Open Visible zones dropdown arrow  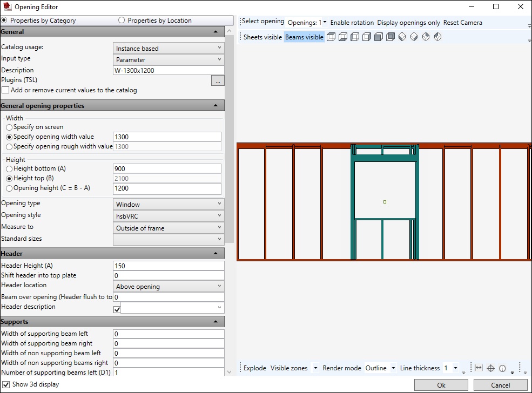tap(315, 368)
